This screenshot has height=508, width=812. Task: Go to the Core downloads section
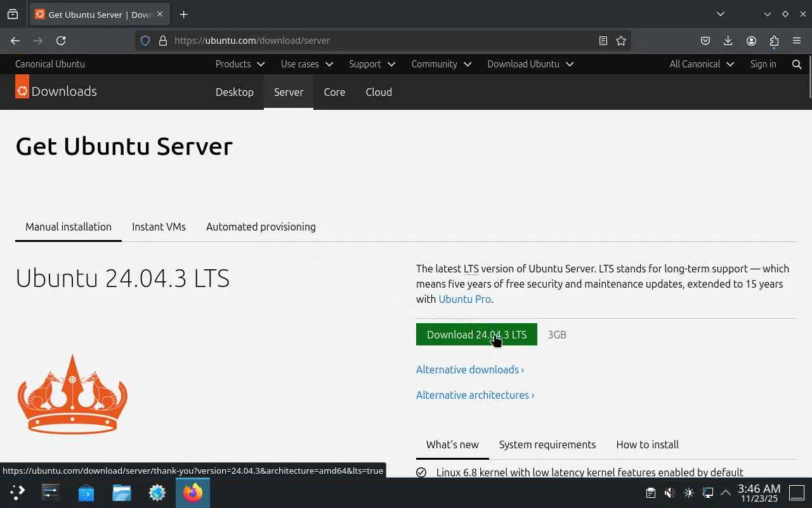[x=334, y=92]
